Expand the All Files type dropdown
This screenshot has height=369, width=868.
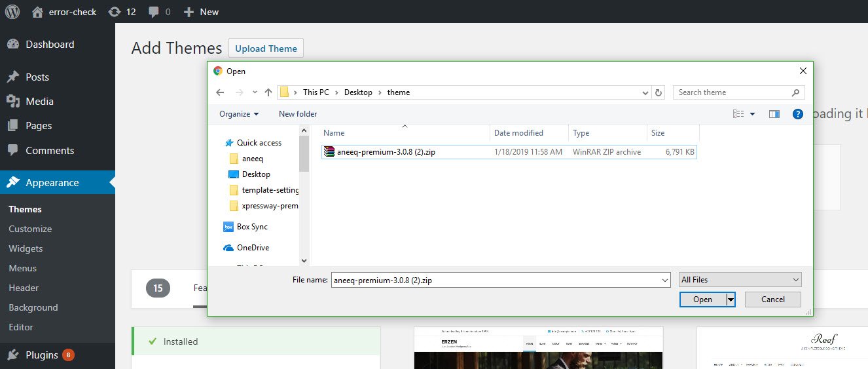coord(740,280)
